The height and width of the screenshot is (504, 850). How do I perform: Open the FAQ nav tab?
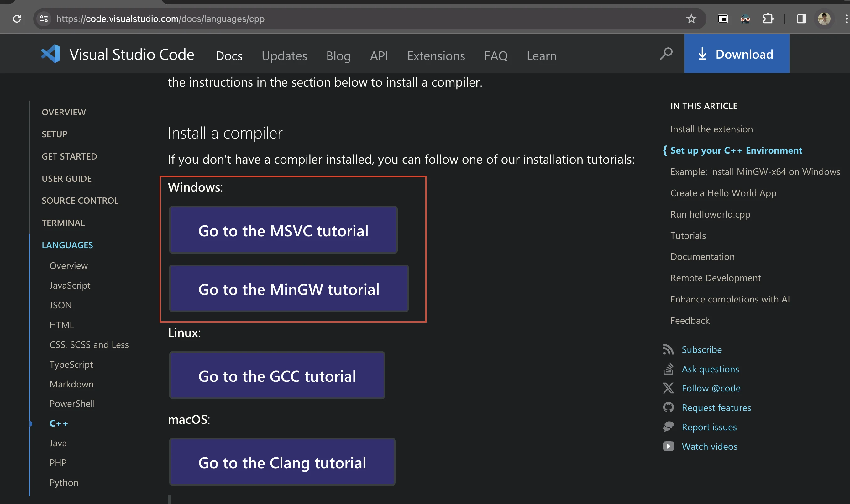pyautogui.click(x=496, y=56)
